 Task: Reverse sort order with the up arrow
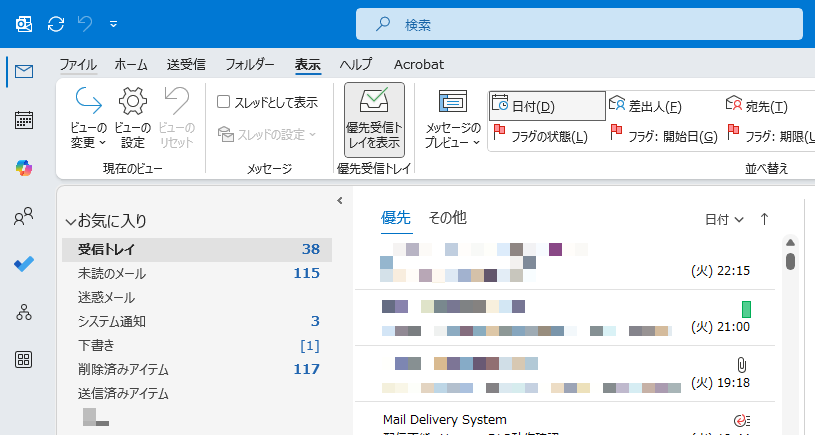[x=764, y=219]
